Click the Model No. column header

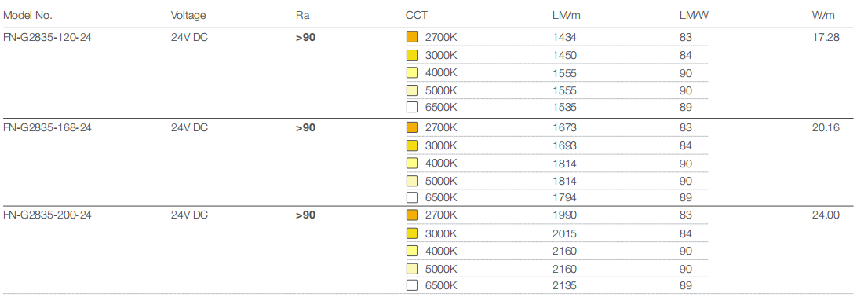tap(27, 15)
